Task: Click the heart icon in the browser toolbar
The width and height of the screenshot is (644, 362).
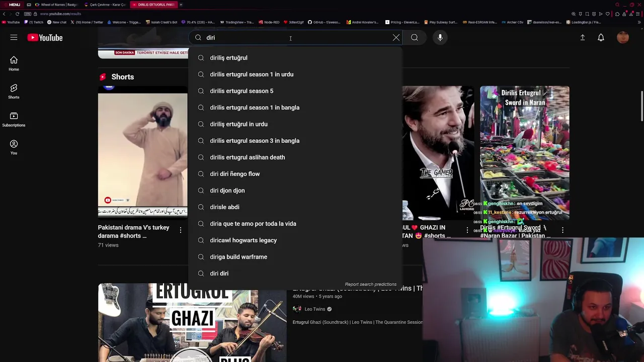Action: pyautogui.click(x=607, y=14)
